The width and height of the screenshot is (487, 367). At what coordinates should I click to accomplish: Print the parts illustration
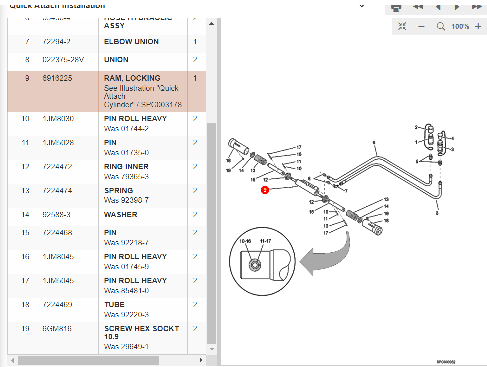pyautogui.click(x=396, y=7)
